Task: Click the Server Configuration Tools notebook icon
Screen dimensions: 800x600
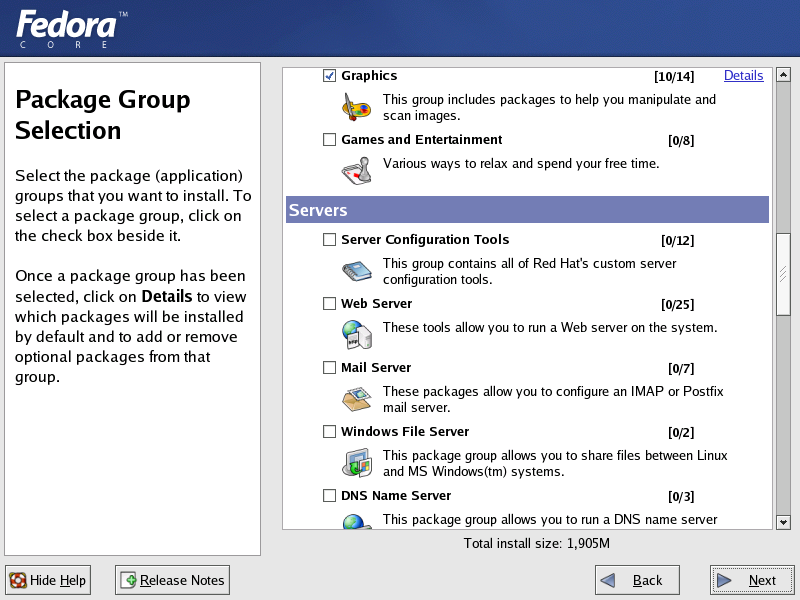Action: (x=357, y=271)
